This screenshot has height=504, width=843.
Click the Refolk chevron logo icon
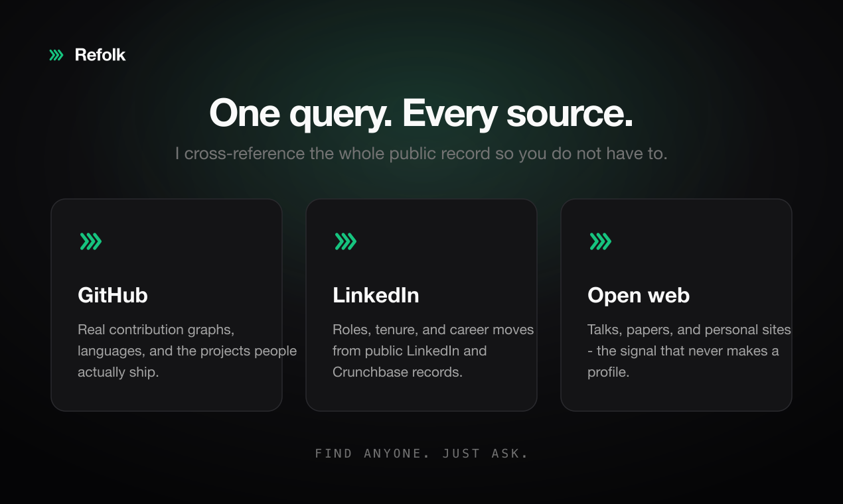coord(56,55)
